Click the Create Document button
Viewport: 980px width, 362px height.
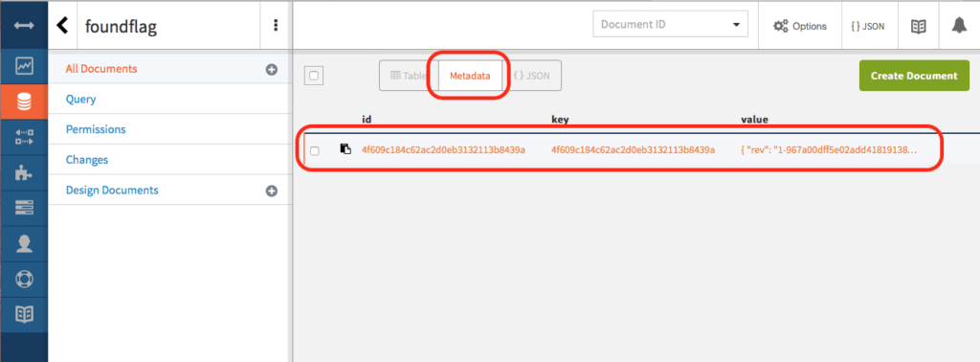point(914,76)
